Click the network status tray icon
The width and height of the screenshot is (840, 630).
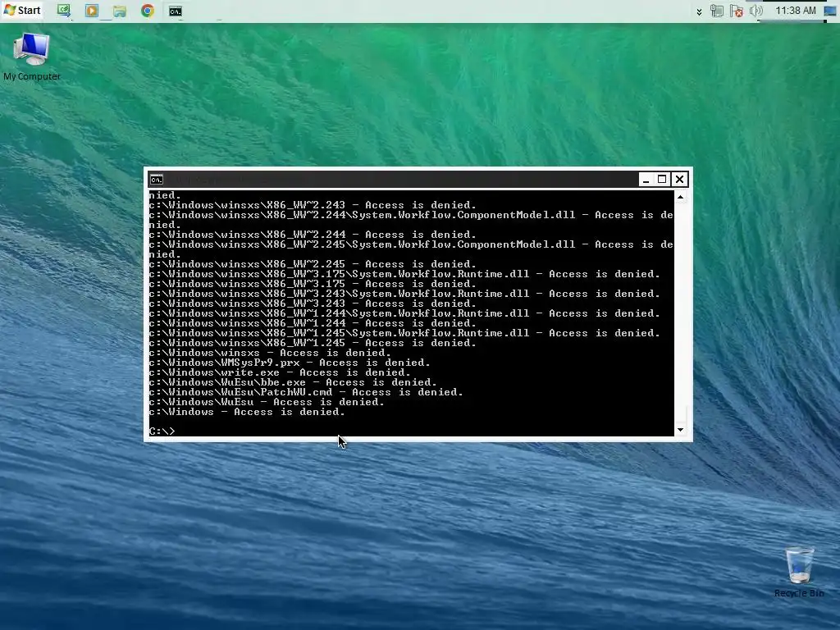click(x=716, y=11)
